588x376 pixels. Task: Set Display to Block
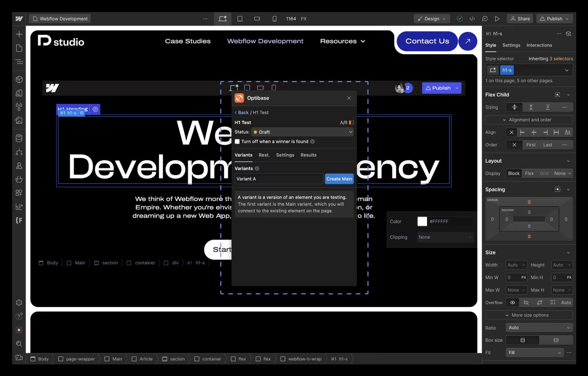pos(514,173)
